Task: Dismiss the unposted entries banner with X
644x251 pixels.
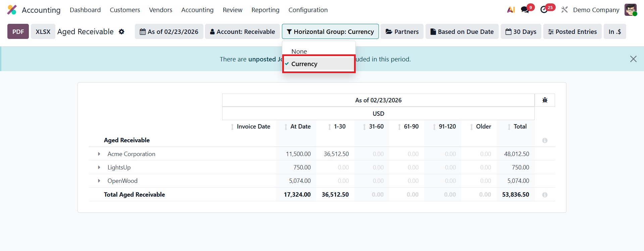Action: 633,59
